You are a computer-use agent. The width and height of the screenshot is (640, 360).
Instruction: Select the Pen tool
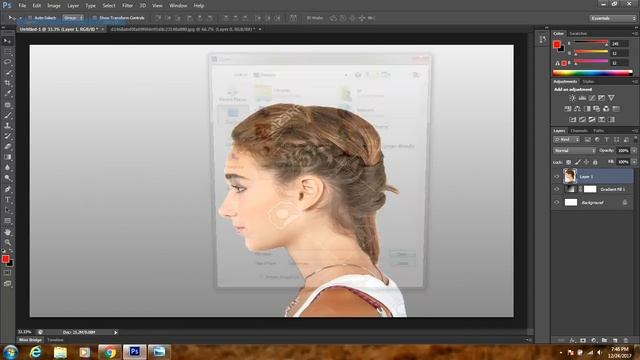tap(7, 189)
